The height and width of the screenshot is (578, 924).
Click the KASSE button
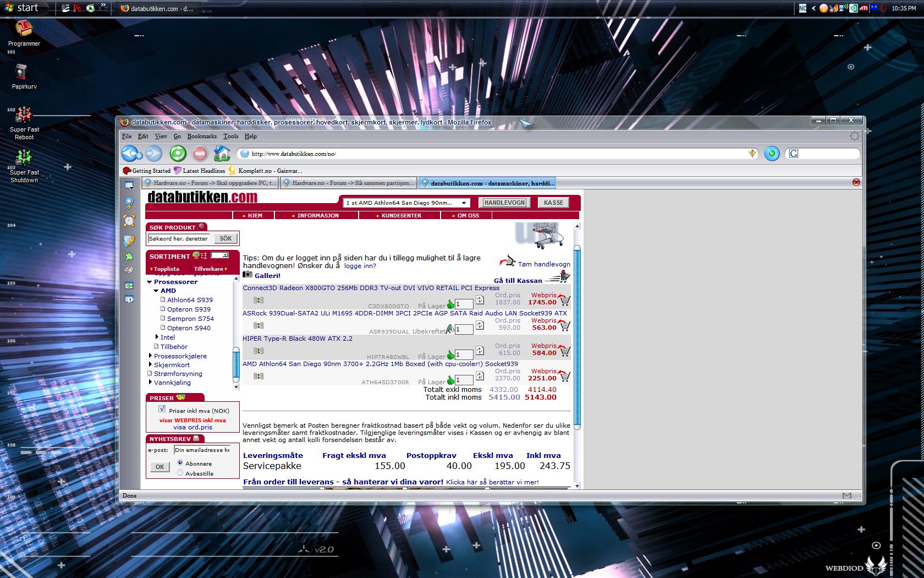click(553, 203)
